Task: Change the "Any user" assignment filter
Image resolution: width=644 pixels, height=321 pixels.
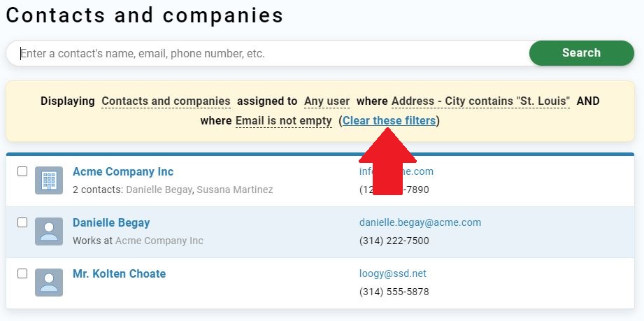Action: [327, 101]
